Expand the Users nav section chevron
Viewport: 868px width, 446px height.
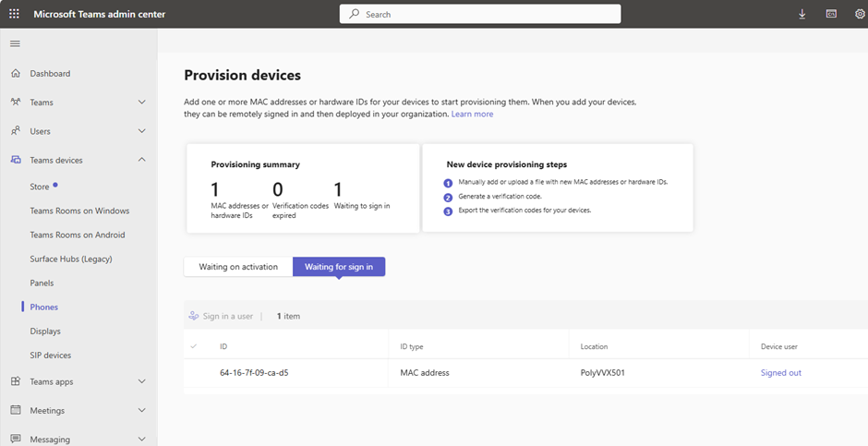point(141,131)
